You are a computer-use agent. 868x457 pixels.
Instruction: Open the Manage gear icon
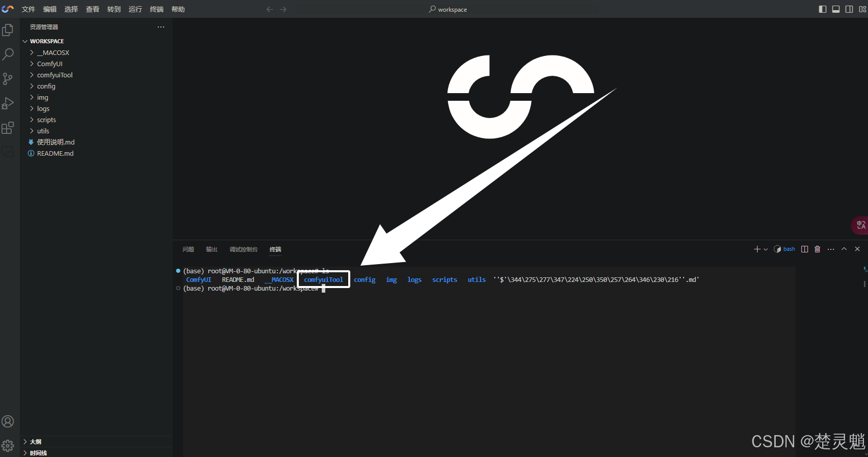(x=8, y=446)
